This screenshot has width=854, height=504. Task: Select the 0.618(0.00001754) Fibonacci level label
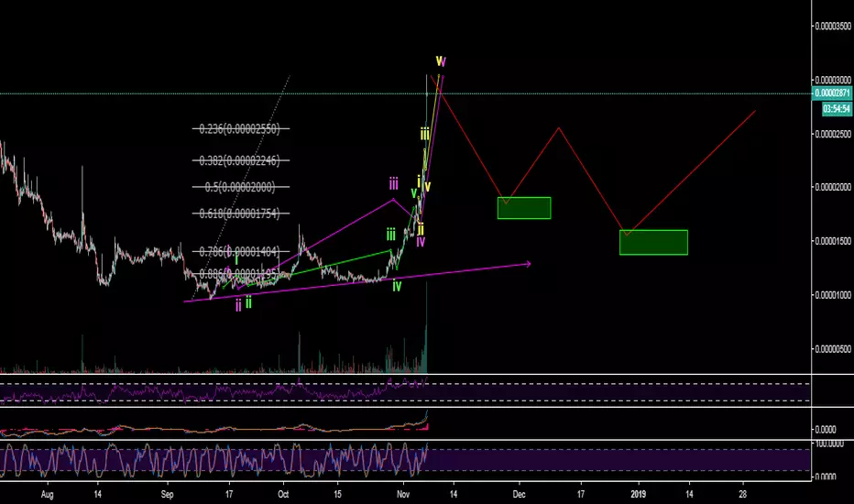point(239,214)
